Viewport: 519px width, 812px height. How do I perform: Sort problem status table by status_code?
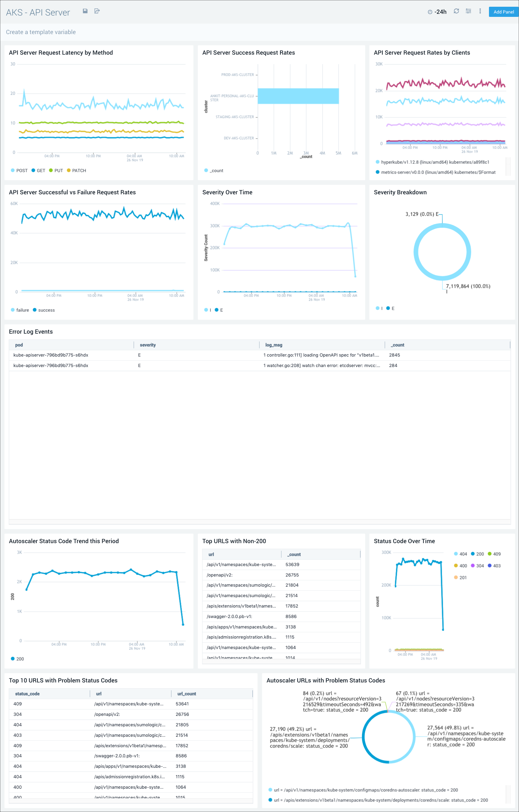[x=50, y=694]
